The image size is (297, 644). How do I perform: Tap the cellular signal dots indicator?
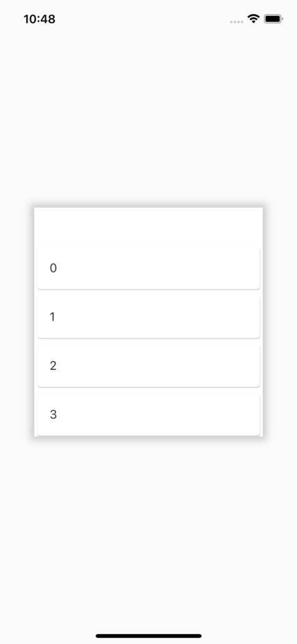[x=237, y=21]
